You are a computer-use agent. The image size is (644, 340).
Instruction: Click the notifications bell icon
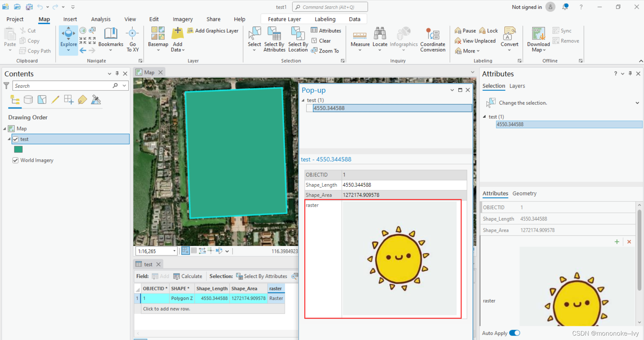(x=565, y=7)
